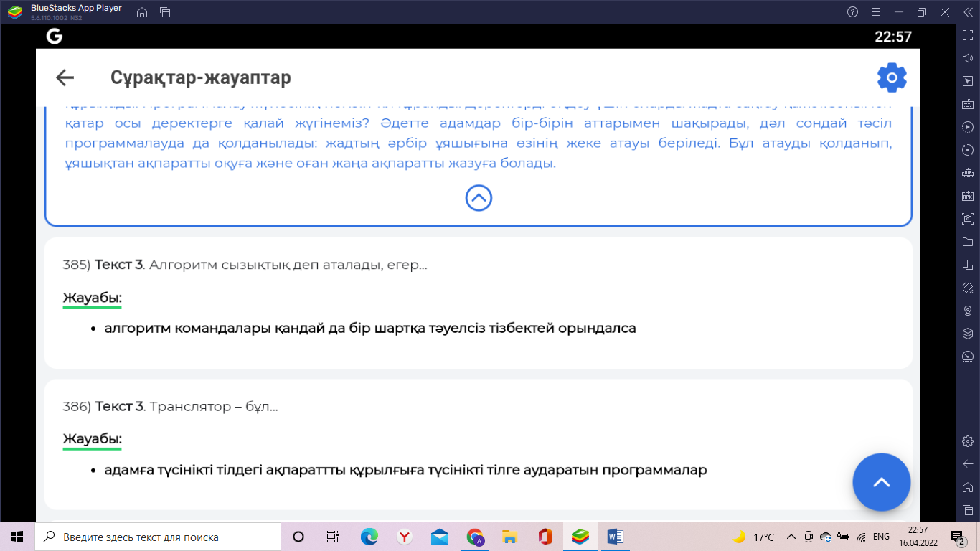Click the BlueStacks icon on the taskbar

pyautogui.click(x=580, y=537)
